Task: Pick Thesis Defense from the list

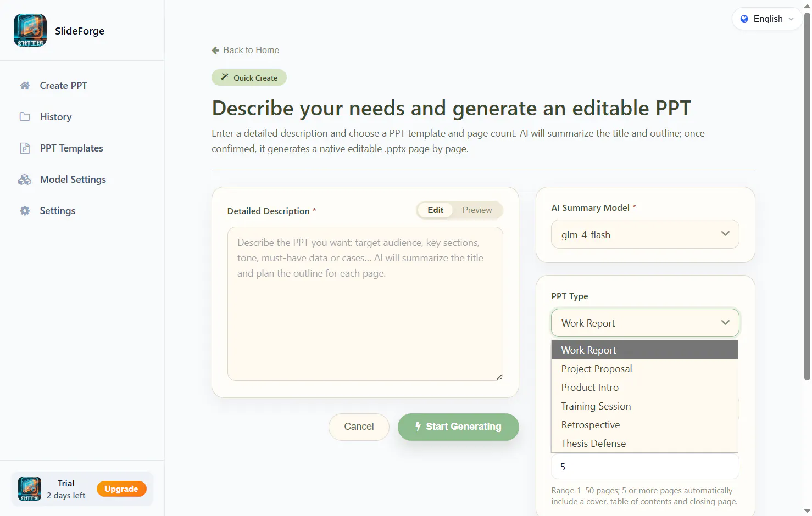Action: click(644, 443)
